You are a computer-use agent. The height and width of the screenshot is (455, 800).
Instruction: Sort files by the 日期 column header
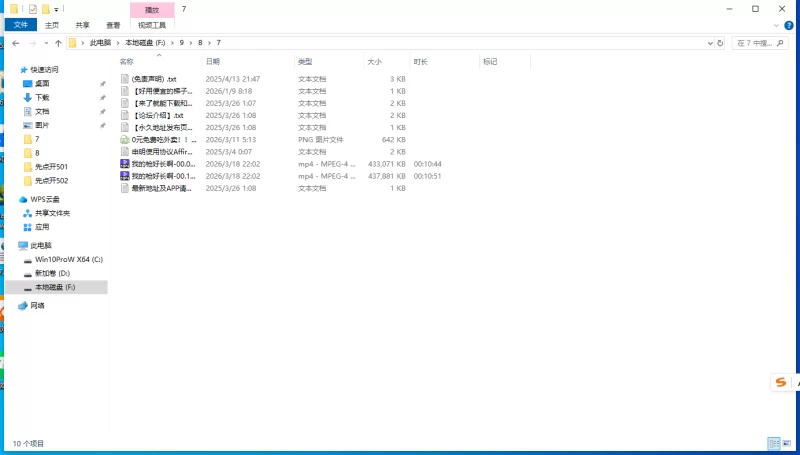[213, 62]
